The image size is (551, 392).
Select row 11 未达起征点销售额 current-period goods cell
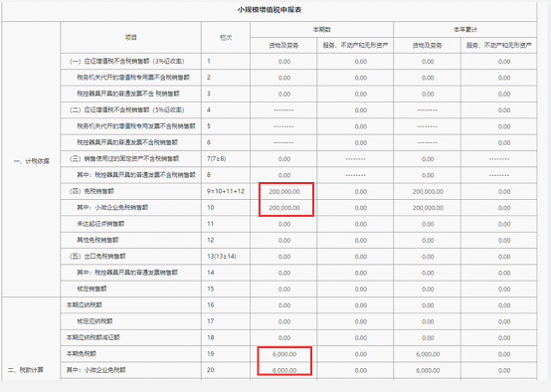pos(283,224)
